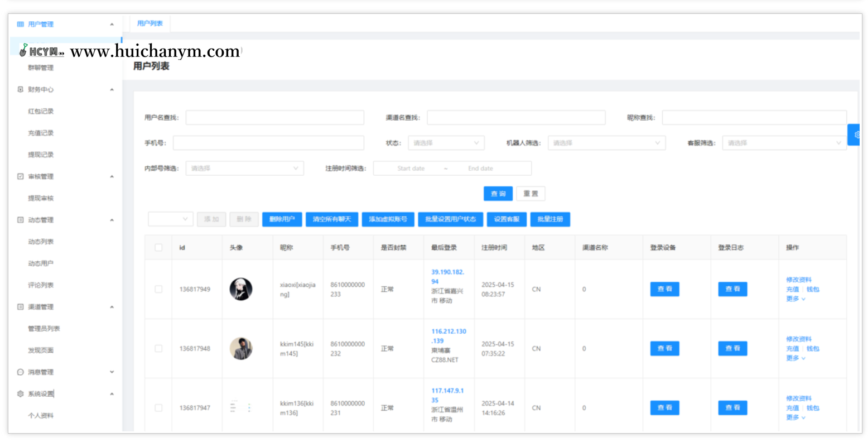Click the 批量注册 button
The image size is (868, 447).
[x=550, y=219]
